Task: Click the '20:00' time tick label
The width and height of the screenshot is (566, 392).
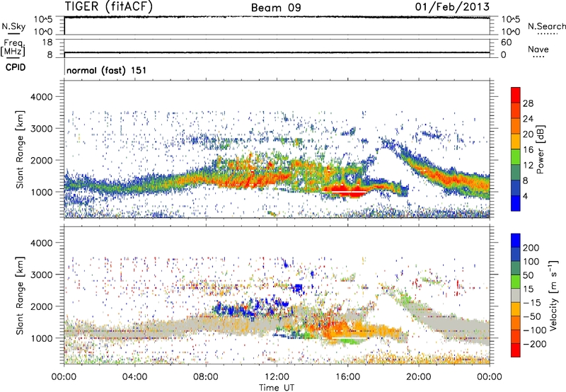Action: (x=418, y=377)
